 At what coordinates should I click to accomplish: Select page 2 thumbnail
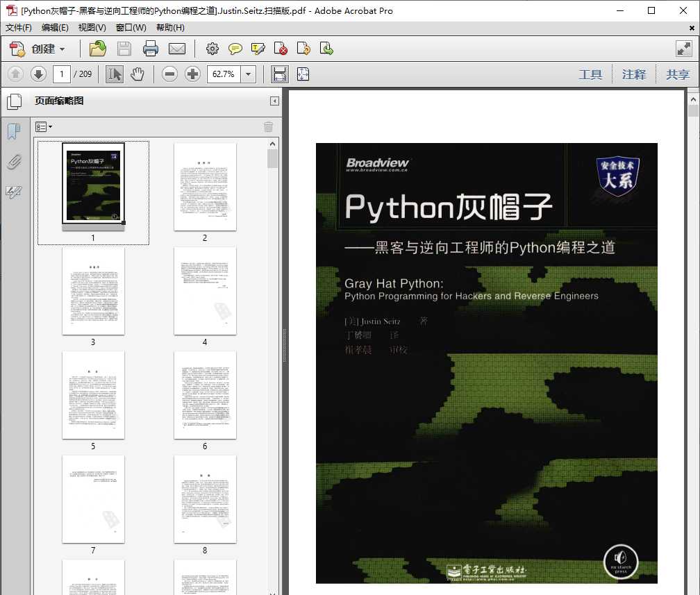click(205, 187)
